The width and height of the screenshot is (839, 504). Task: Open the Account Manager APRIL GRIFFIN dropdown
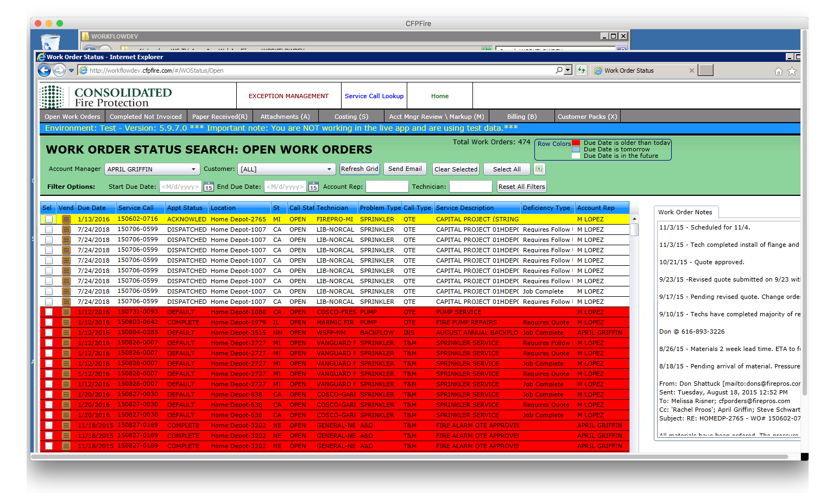[x=152, y=169]
